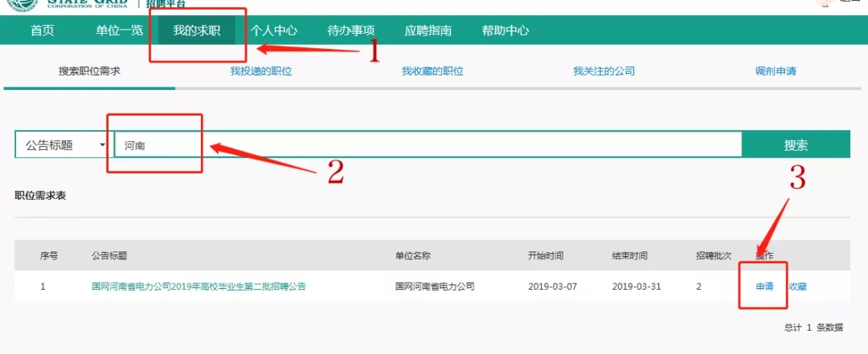Open the 待办事项 page
Viewport: 868px width, 354px height.
[x=350, y=31]
